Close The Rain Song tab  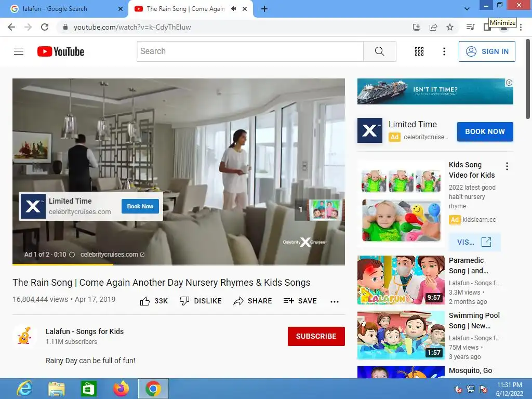click(x=245, y=9)
